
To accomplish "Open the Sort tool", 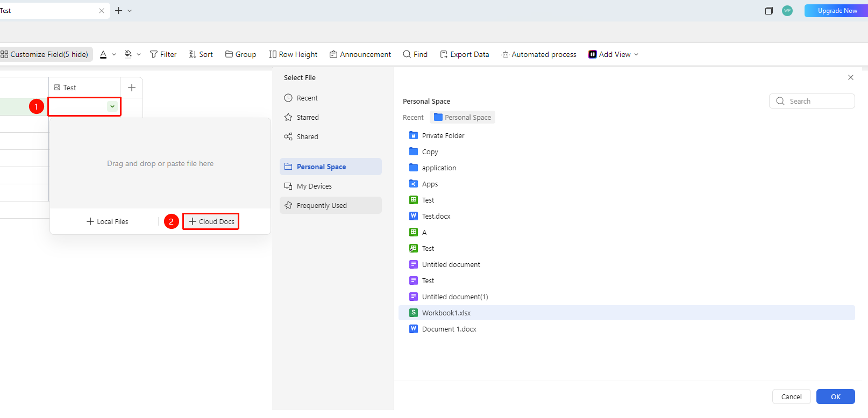I will tap(201, 54).
